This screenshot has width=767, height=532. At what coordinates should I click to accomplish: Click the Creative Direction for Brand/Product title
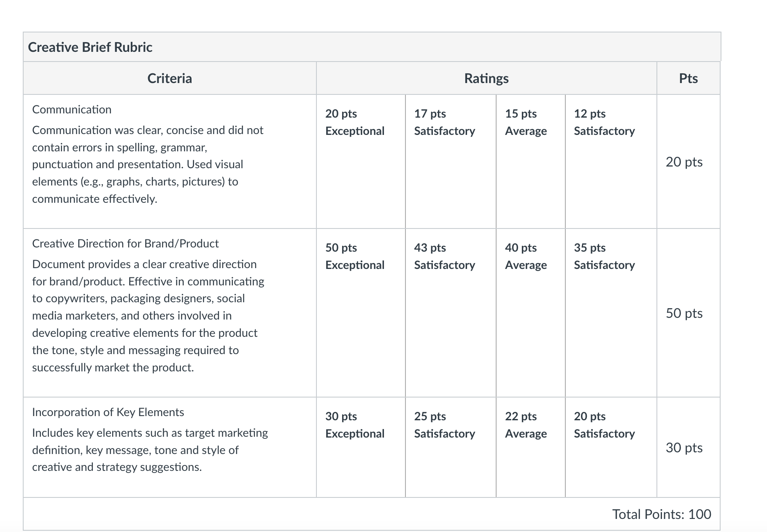coord(125,244)
